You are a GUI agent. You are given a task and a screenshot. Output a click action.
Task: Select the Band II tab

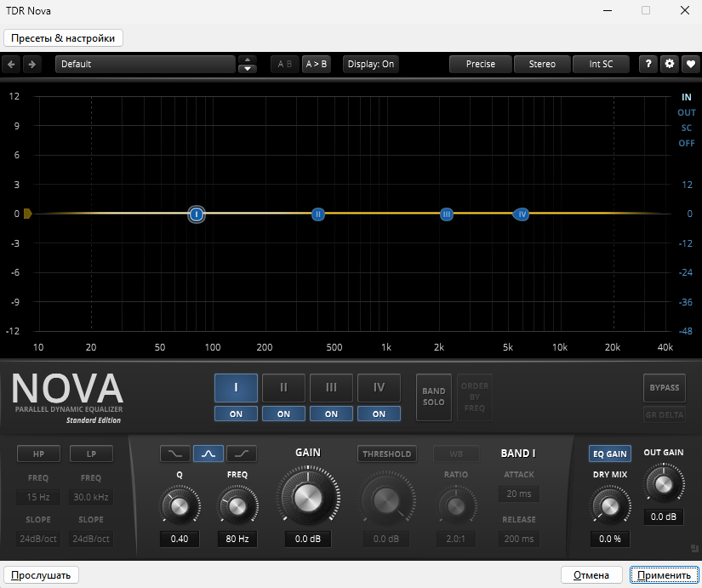tap(283, 388)
